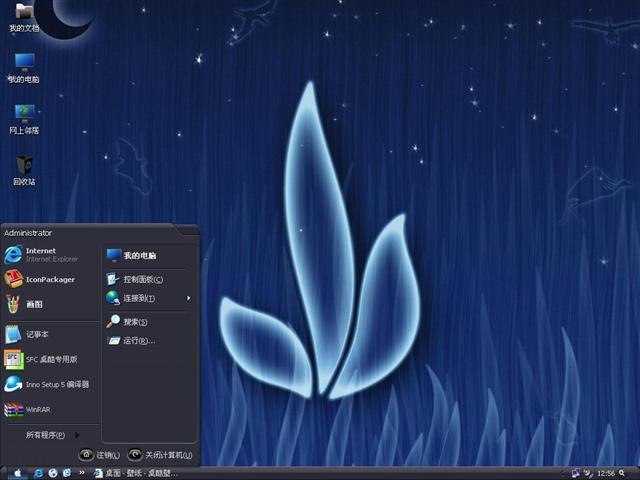Open 搜索(S) search
The image size is (640, 480).
coord(149,322)
